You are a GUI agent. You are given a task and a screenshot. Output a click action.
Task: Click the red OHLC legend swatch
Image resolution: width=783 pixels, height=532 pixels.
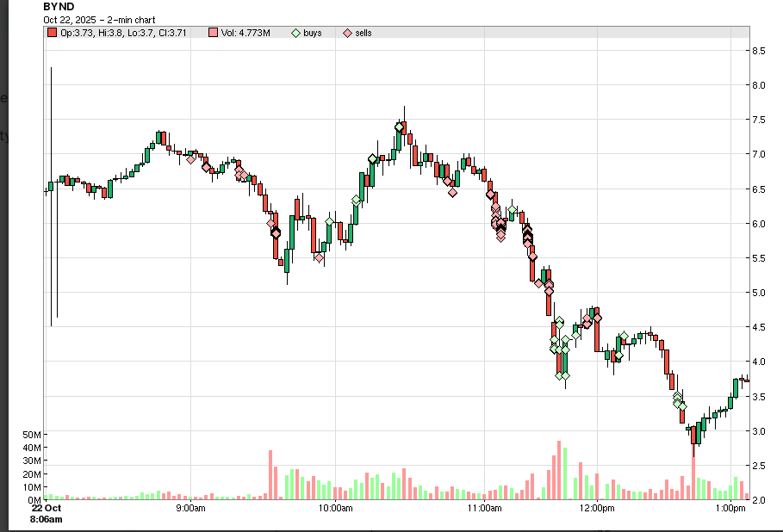click(x=52, y=33)
